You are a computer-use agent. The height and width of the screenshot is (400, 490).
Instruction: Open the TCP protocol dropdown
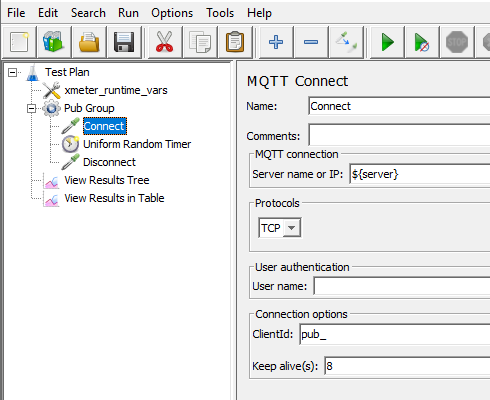pyautogui.click(x=292, y=228)
